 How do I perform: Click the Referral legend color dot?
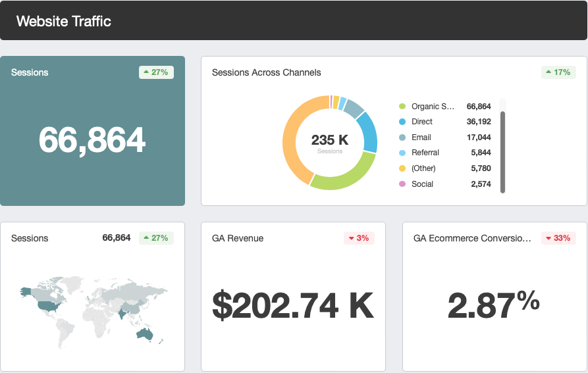click(402, 153)
